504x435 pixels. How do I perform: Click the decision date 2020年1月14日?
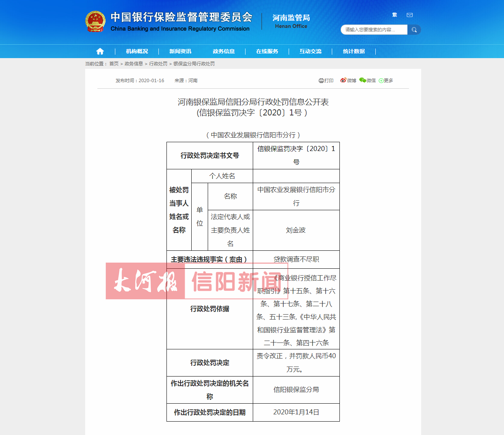pos(296,412)
